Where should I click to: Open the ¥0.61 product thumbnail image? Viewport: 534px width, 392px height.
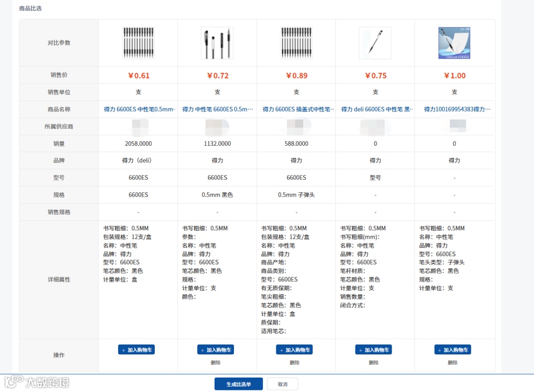(x=138, y=43)
